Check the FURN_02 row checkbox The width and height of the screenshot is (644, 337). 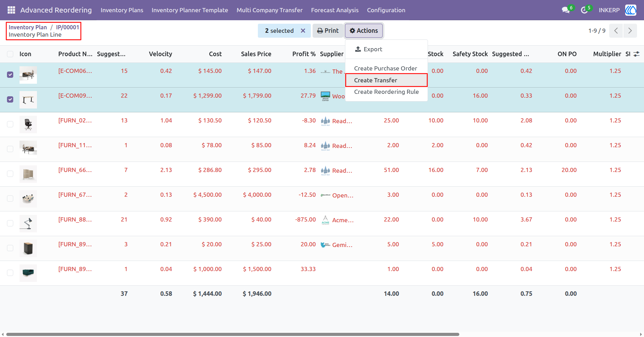click(10, 124)
